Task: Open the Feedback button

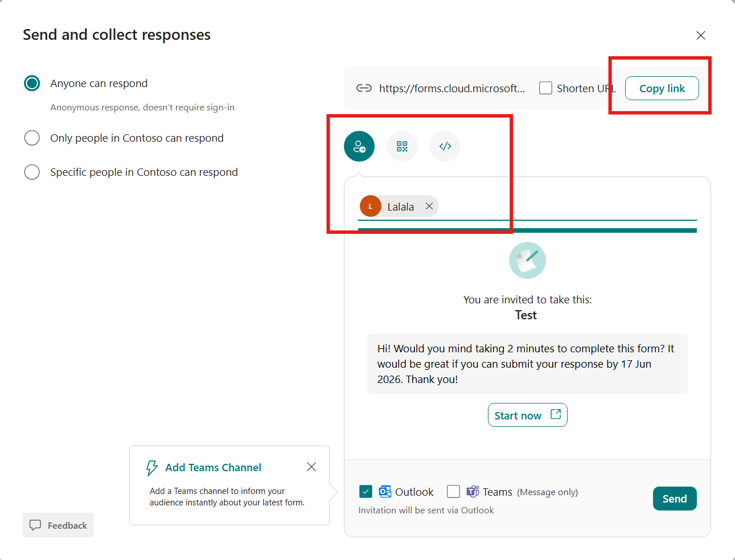Action: pyautogui.click(x=58, y=525)
